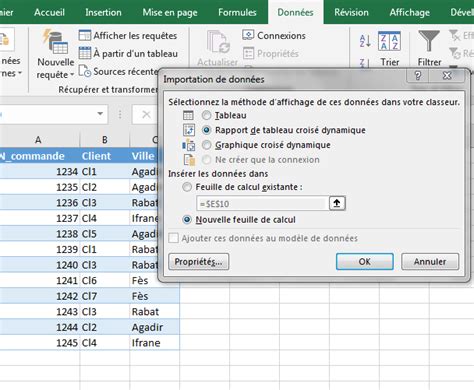This screenshot has height=390, width=474.
Task: Open the Formules tab
Action: (x=237, y=12)
